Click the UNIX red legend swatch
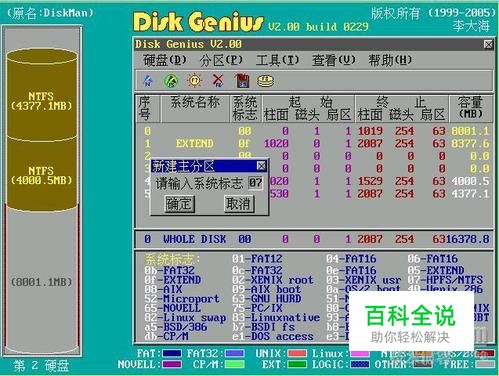The width and height of the screenshot is (499, 376). [x=297, y=353]
